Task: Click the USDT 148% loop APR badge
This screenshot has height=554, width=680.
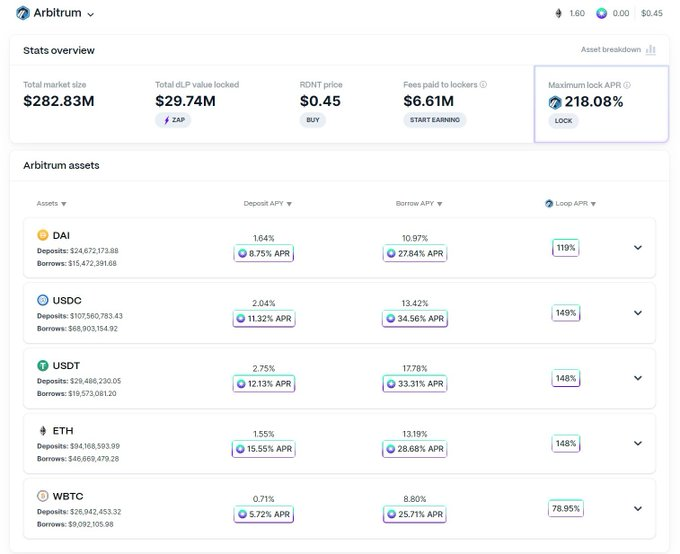Action: (x=566, y=378)
